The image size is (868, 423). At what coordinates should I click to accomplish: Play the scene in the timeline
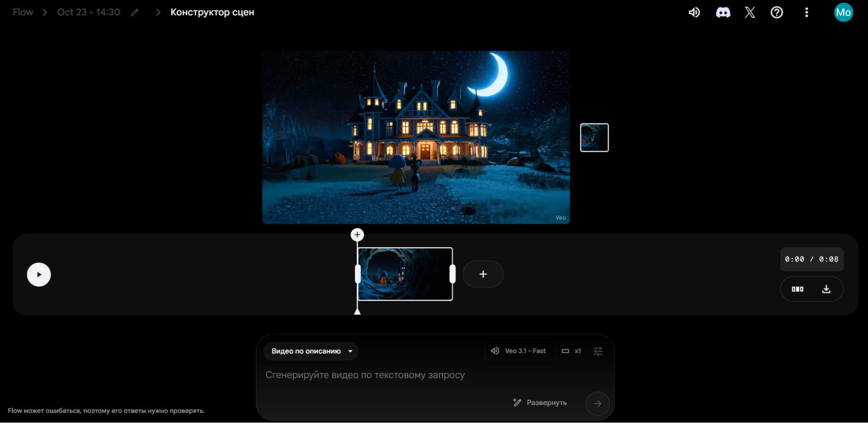tap(39, 274)
